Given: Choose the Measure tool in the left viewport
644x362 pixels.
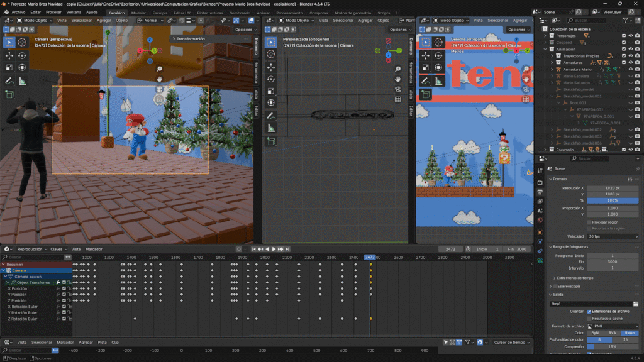Looking at the screenshot, I should 22,80.
